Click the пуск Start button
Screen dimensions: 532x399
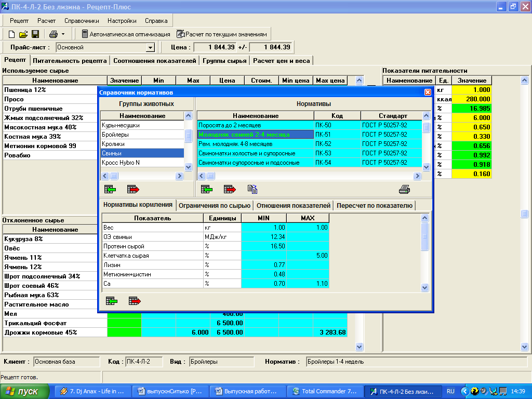pyautogui.click(x=24, y=391)
